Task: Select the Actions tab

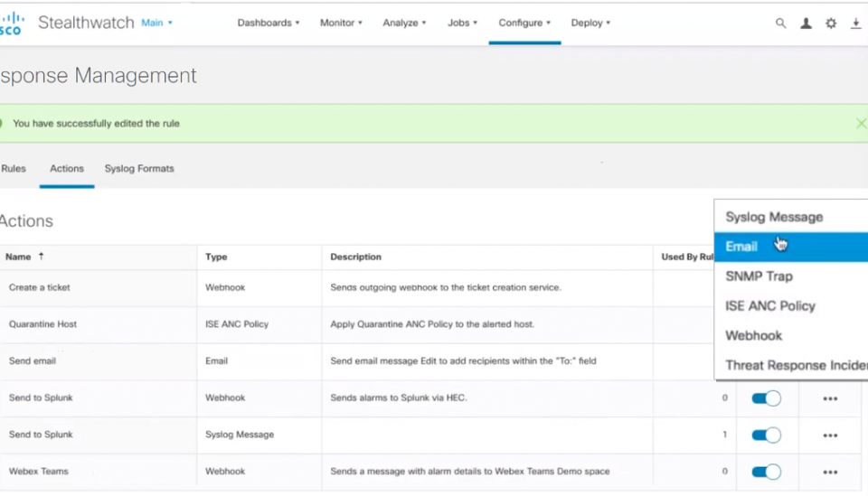Action: pyautogui.click(x=67, y=169)
